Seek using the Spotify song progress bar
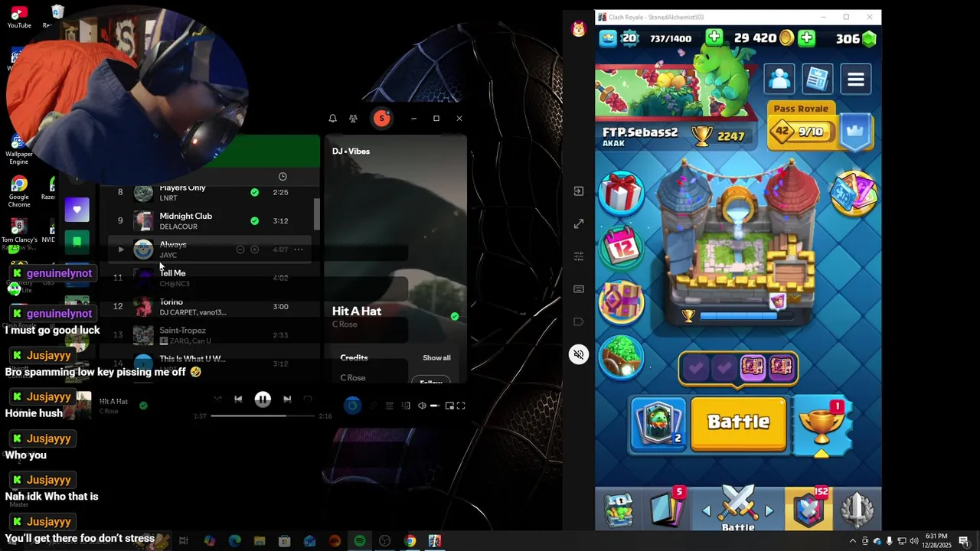Image resolution: width=980 pixels, height=551 pixels. pos(263,416)
